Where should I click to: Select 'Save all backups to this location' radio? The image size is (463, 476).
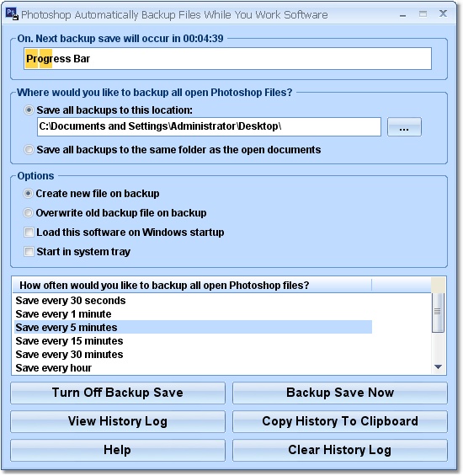pos(29,110)
